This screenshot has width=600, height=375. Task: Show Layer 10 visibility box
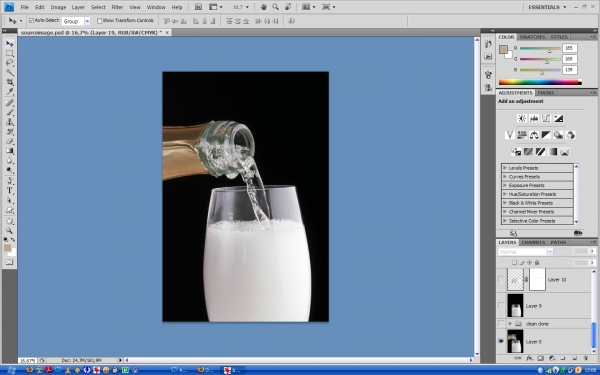(x=501, y=279)
